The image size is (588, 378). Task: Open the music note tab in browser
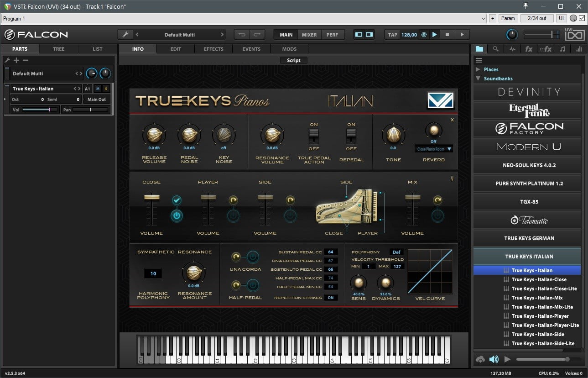coord(562,49)
